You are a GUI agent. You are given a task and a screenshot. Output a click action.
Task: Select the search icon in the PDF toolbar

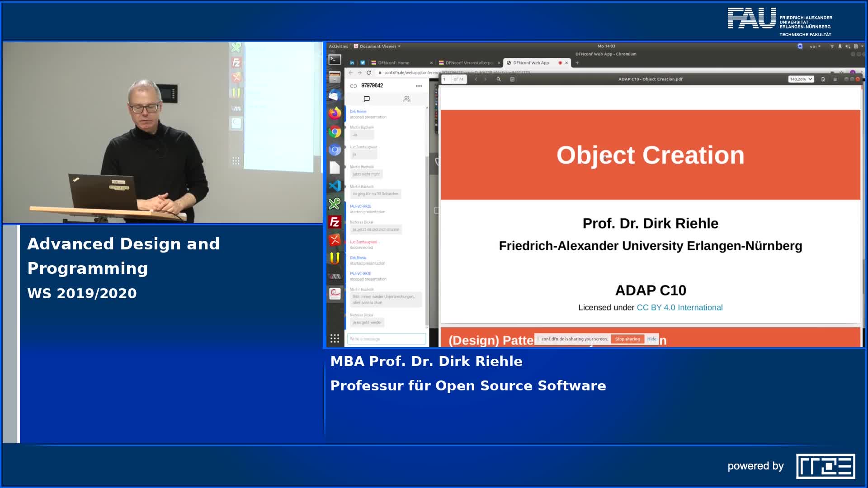[x=498, y=79]
